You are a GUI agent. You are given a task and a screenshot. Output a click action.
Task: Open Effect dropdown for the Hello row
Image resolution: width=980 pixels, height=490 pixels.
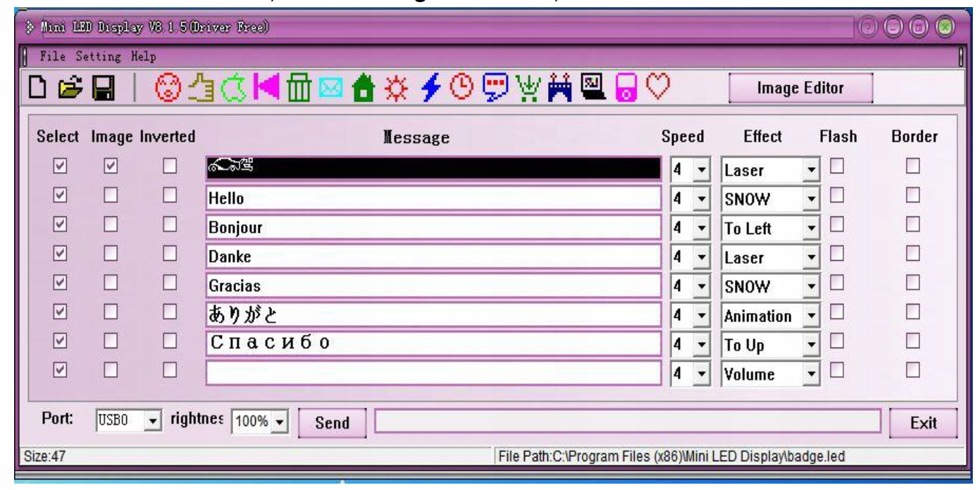pyautogui.click(x=812, y=200)
